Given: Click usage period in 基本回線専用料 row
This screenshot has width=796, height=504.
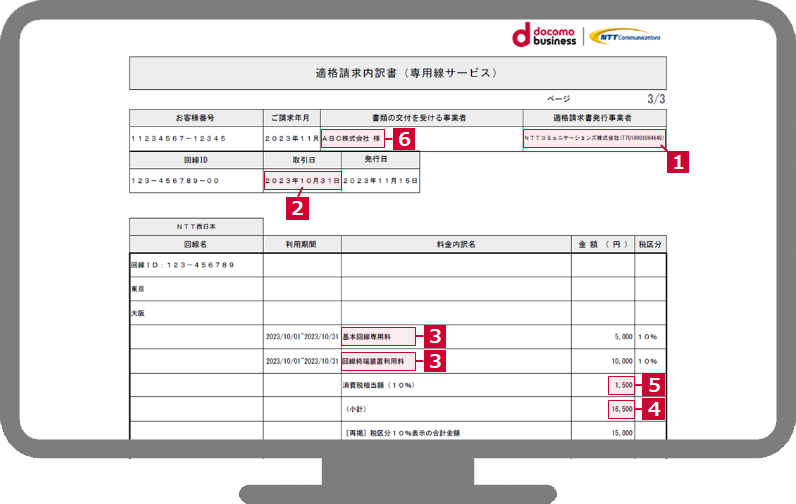Looking at the screenshot, I should pos(302,337).
